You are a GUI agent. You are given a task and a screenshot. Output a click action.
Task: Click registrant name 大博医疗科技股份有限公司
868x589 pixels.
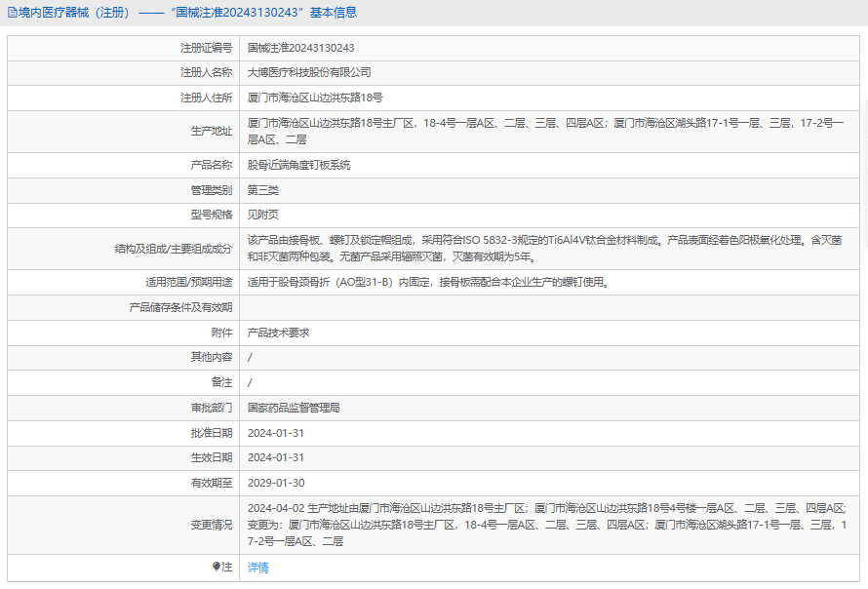[x=309, y=72]
